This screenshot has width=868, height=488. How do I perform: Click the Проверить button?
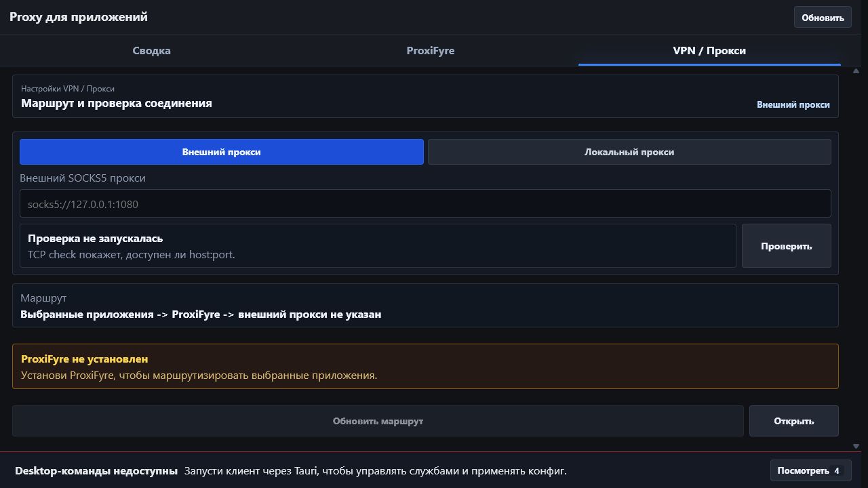787,246
